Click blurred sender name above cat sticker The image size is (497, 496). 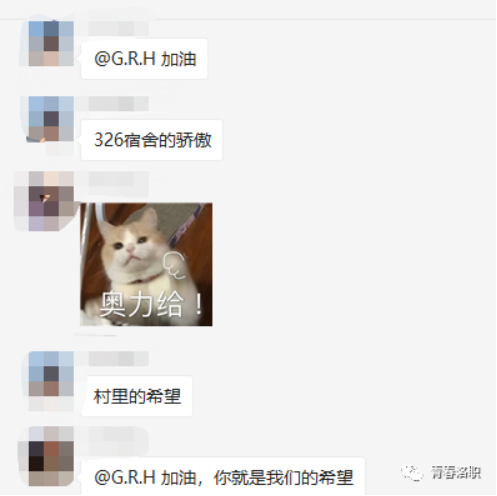coord(118,179)
